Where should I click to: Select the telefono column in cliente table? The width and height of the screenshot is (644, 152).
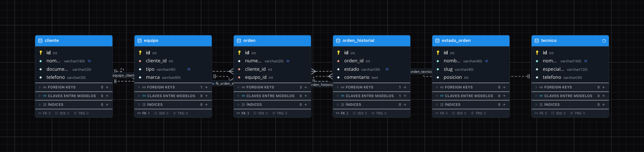(x=74, y=77)
